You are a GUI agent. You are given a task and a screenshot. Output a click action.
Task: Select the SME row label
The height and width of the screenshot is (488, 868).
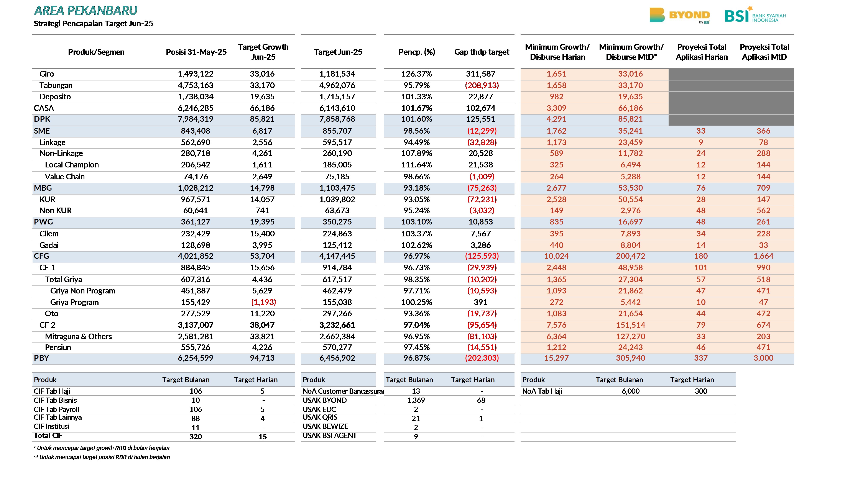click(x=42, y=131)
